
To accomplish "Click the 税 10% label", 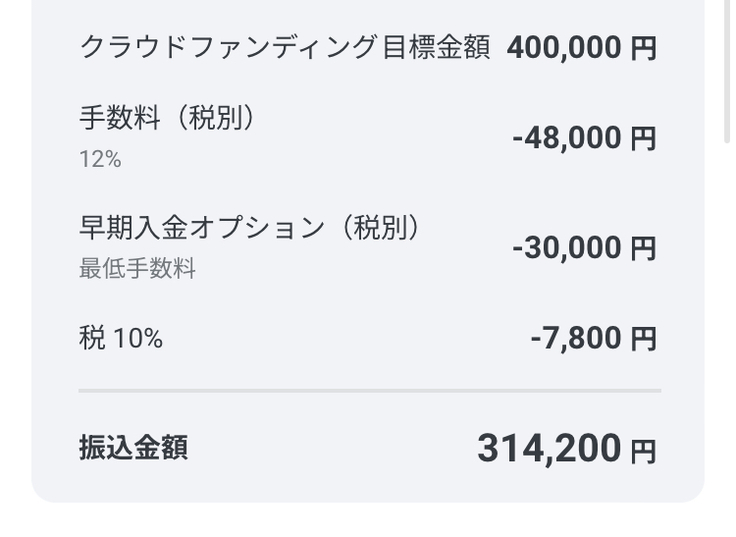I will 120,339.
